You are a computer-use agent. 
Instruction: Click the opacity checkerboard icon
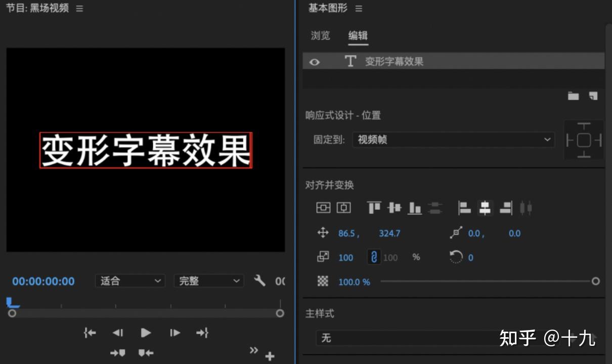[x=324, y=282]
